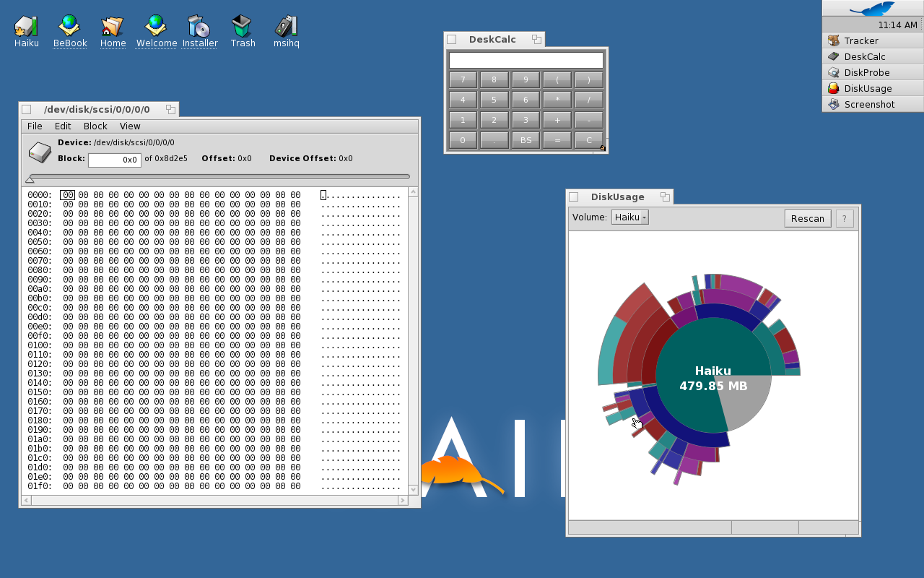Switch to DeskCalc in the Deskbar

pos(873,56)
